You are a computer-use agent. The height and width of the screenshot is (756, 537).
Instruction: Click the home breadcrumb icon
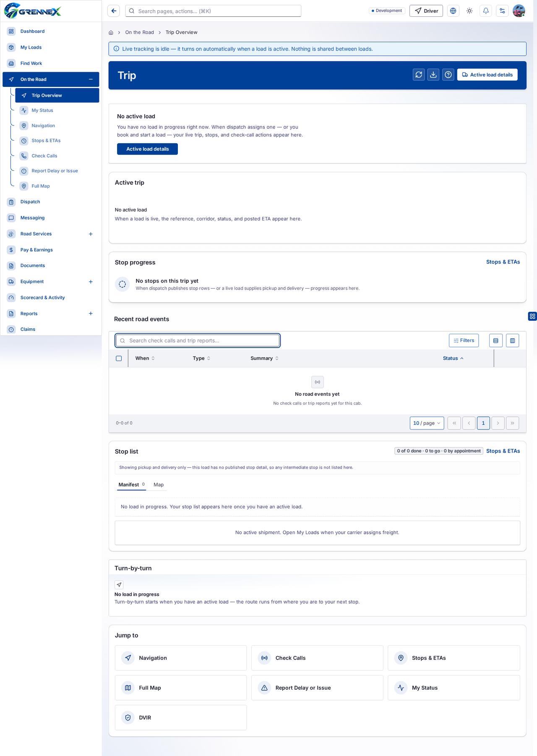pos(111,32)
